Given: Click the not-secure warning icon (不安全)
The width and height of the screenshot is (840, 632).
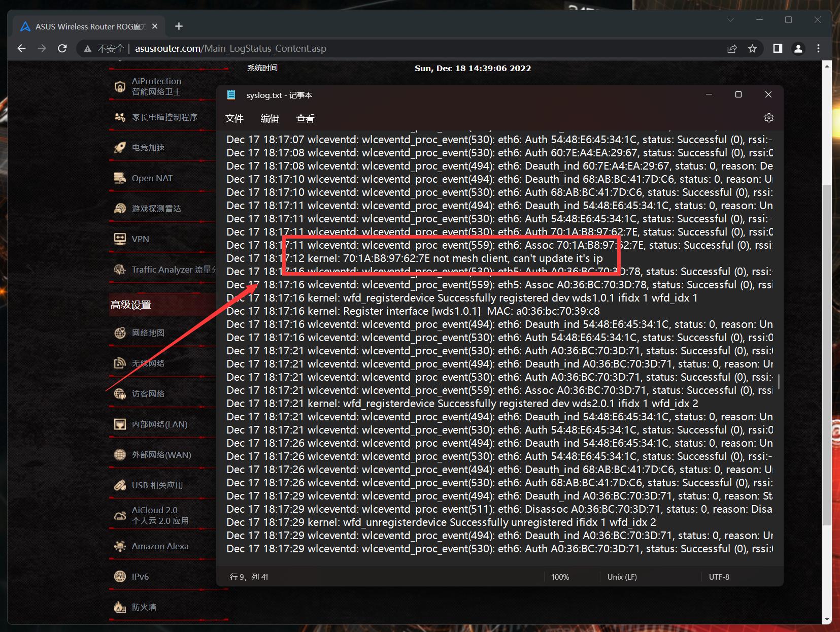Looking at the screenshot, I should pos(88,49).
